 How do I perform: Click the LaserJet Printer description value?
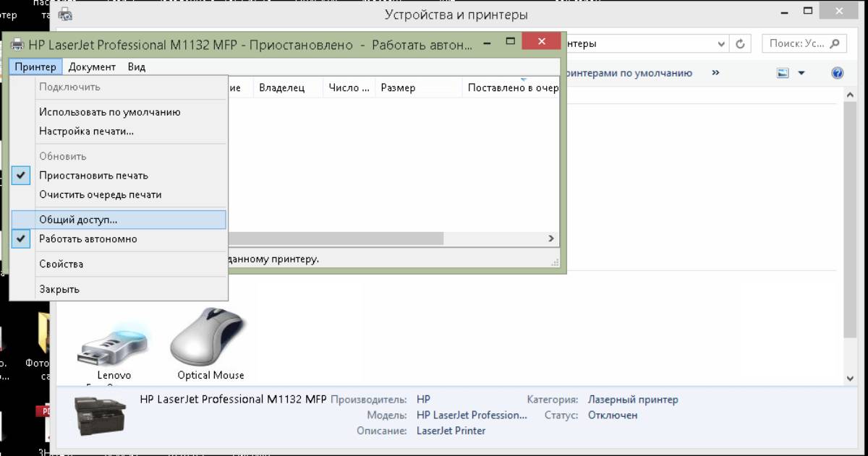point(451,431)
